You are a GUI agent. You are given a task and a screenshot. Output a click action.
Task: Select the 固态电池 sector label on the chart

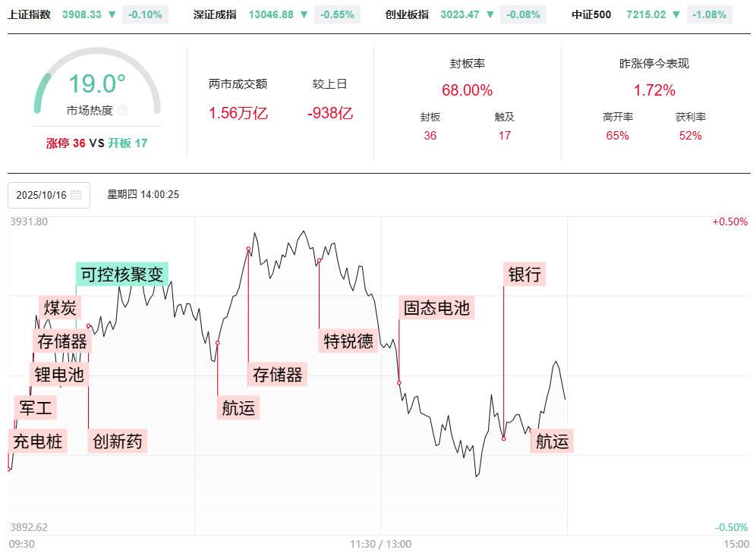click(436, 307)
